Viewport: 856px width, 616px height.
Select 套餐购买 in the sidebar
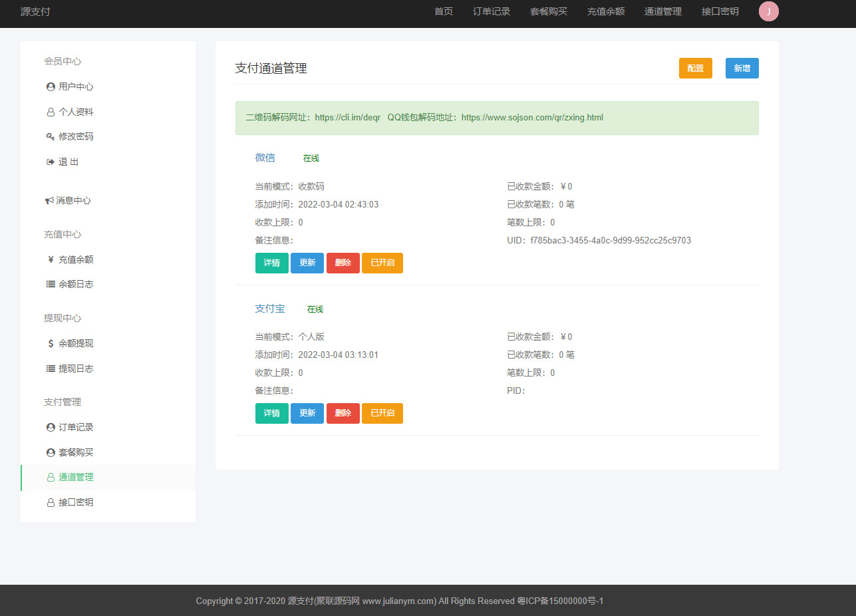[x=76, y=452]
